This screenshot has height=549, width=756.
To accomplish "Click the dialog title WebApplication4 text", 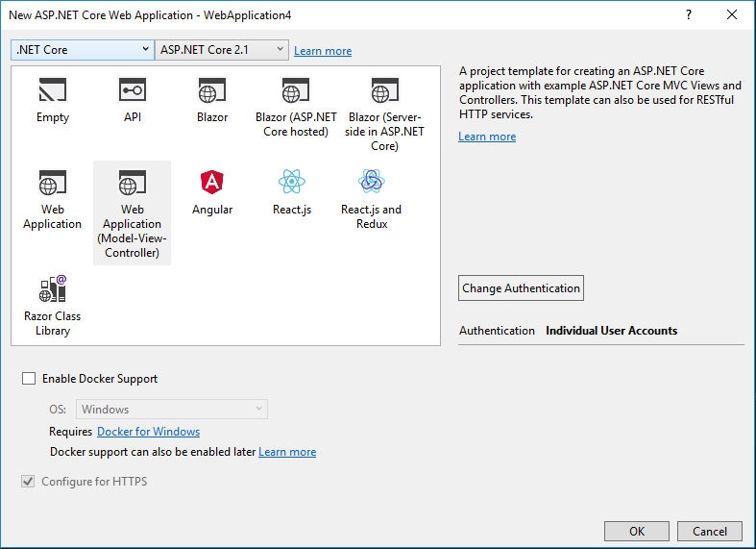I will coord(247,15).
